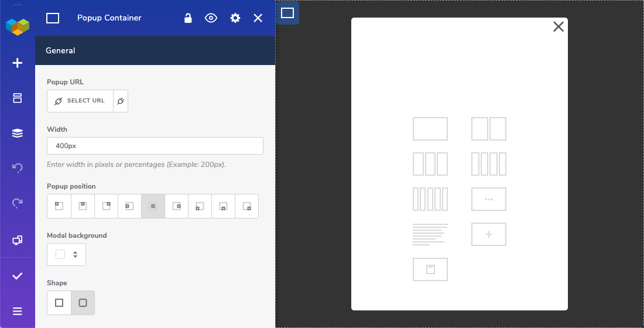Toggle the lock icon for Popup Container

[x=188, y=18]
